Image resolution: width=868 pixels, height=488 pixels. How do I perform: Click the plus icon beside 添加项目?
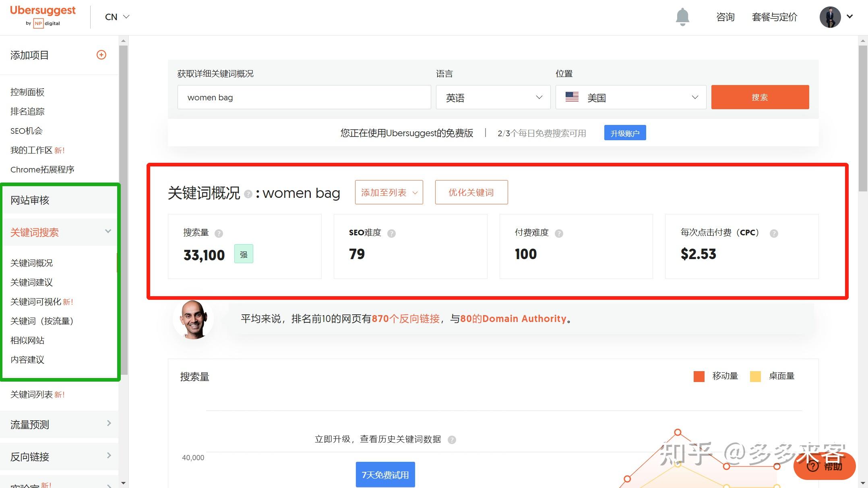(x=101, y=55)
